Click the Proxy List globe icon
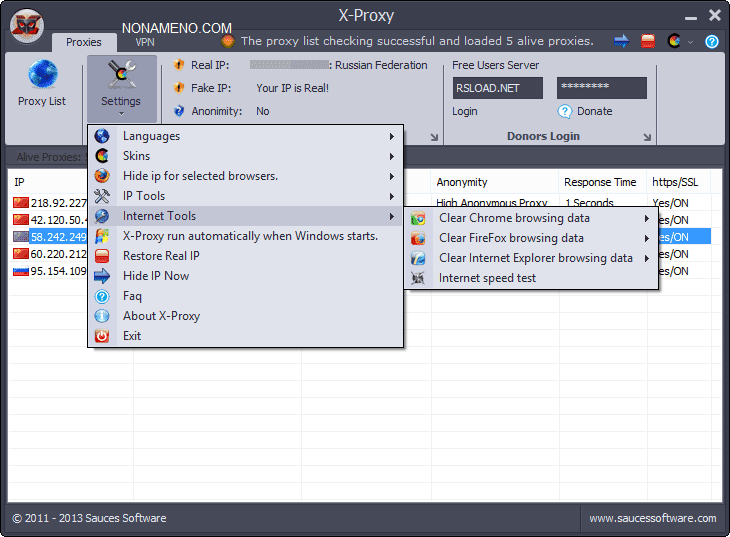The width and height of the screenshot is (730, 537). 42,76
